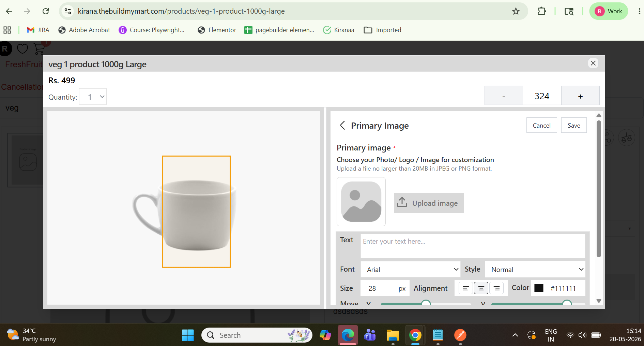Click the image placeholder thumbnail
644x346 pixels.
pos(361,202)
